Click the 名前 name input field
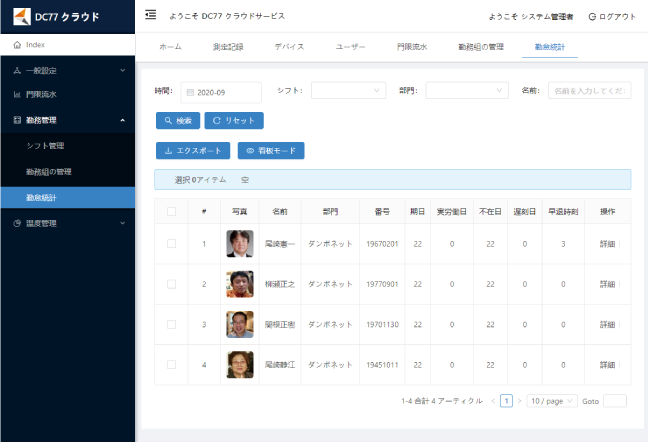 [x=589, y=91]
